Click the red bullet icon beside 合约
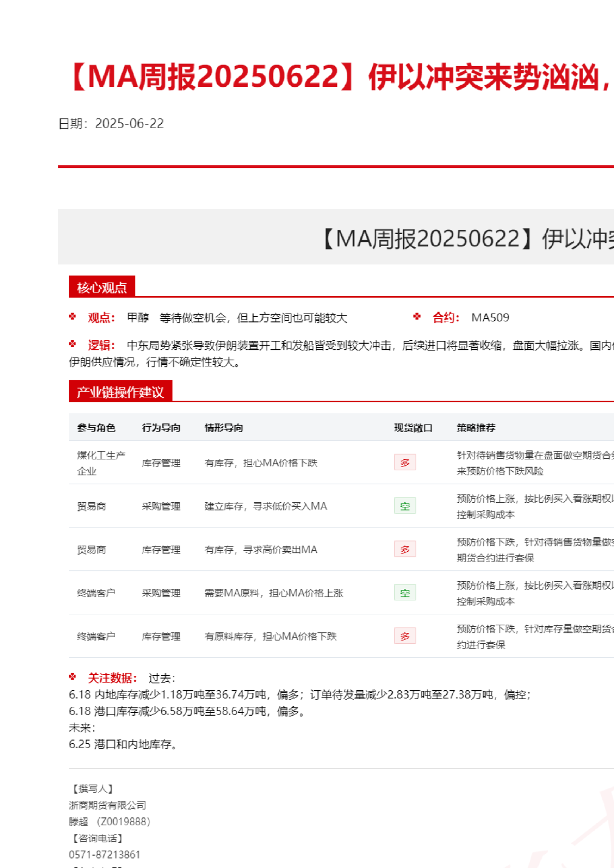The image size is (614, 868). pos(417,317)
